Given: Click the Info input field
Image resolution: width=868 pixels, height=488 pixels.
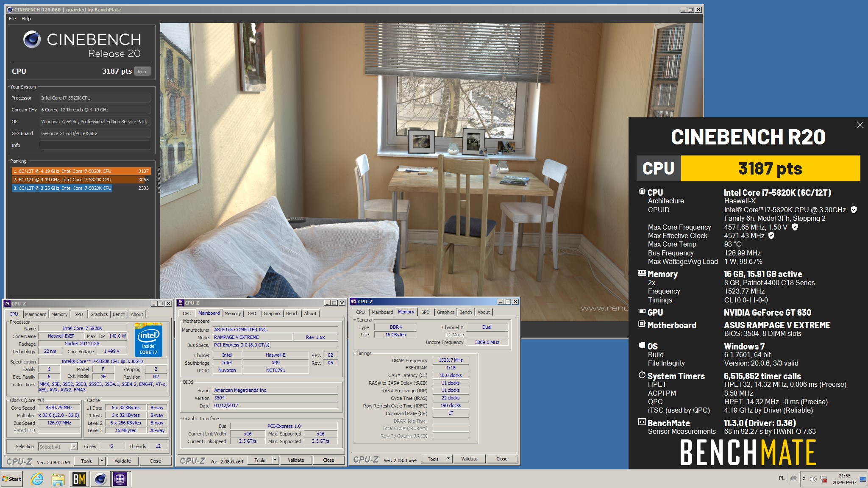Looking at the screenshot, I should [x=95, y=145].
